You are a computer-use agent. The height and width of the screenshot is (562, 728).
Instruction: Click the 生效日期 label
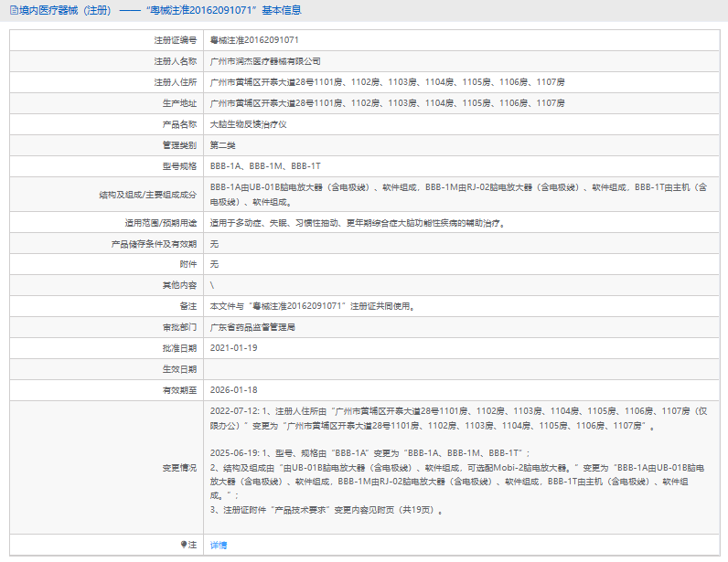[179, 369]
